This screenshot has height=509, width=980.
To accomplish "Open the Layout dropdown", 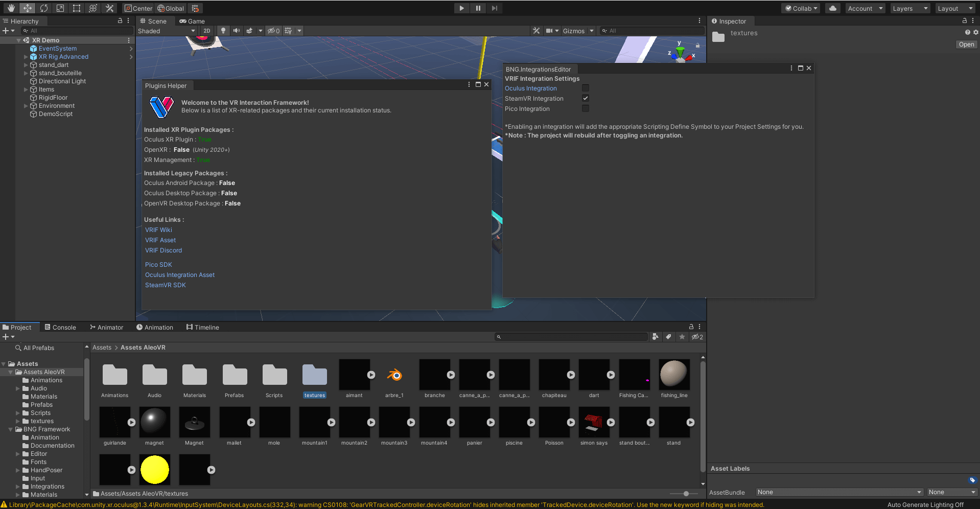I will pyautogui.click(x=955, y=8).
